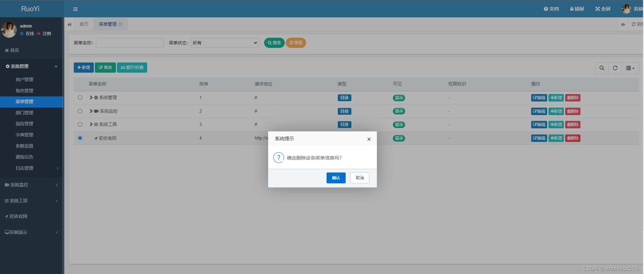Expand the 系统监控 tree row
This screenshot has width=644, height=274.
pos(91,111)
